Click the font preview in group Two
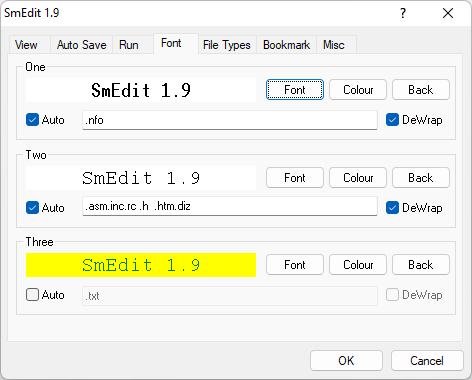472x380 pixels. (x=141, y=178)
